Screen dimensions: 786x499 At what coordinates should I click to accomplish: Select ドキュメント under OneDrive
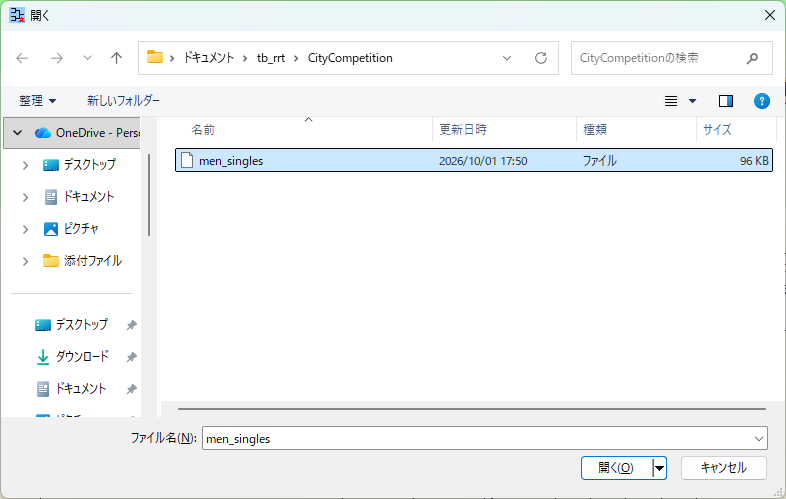tap(79, 197)
